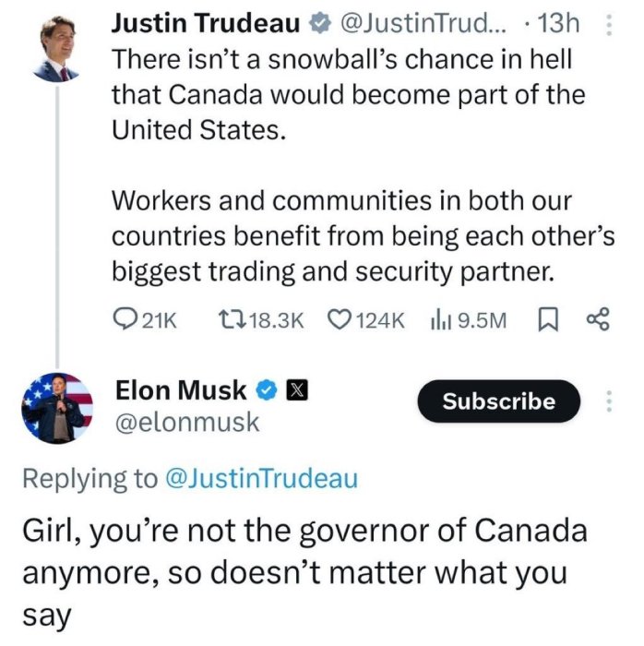644x646 pixels.
Task: Retweet the Justin Trudeau post
Action: pyautogui.click(x=231, y=319)
